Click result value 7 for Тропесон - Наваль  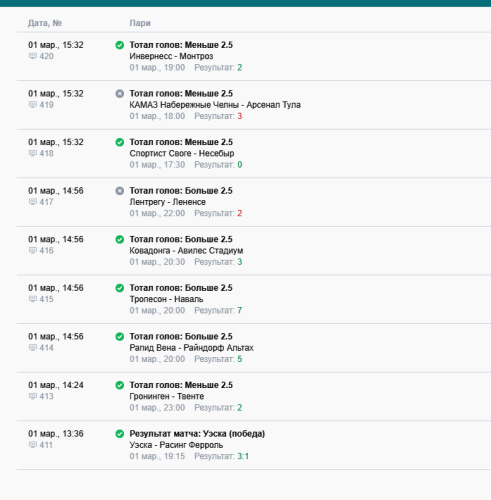tap(240, 310)
